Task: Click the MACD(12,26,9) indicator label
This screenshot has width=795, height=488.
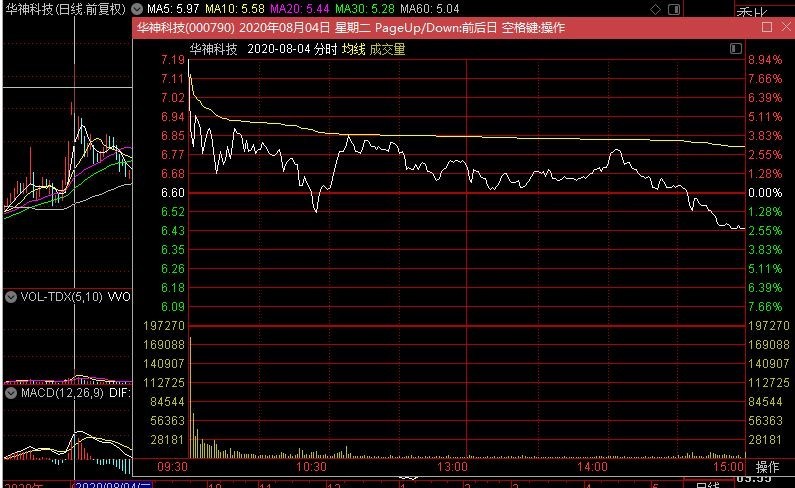Action: coord(62,393)
